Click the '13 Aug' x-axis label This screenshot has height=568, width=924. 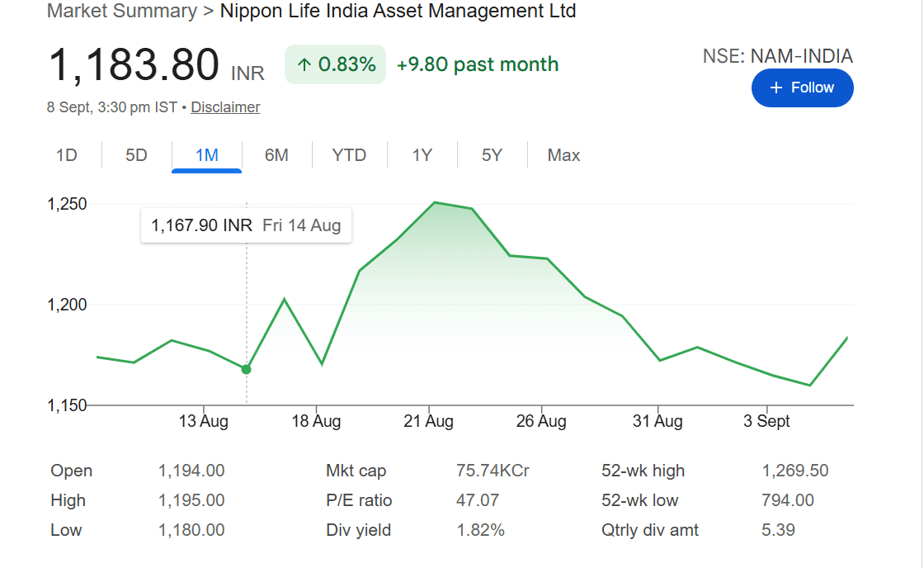[x=203, y=421]
